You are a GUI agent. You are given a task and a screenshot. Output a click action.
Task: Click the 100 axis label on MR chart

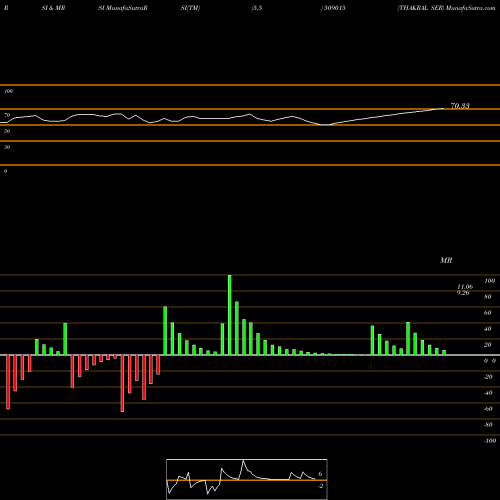[490, 281]
